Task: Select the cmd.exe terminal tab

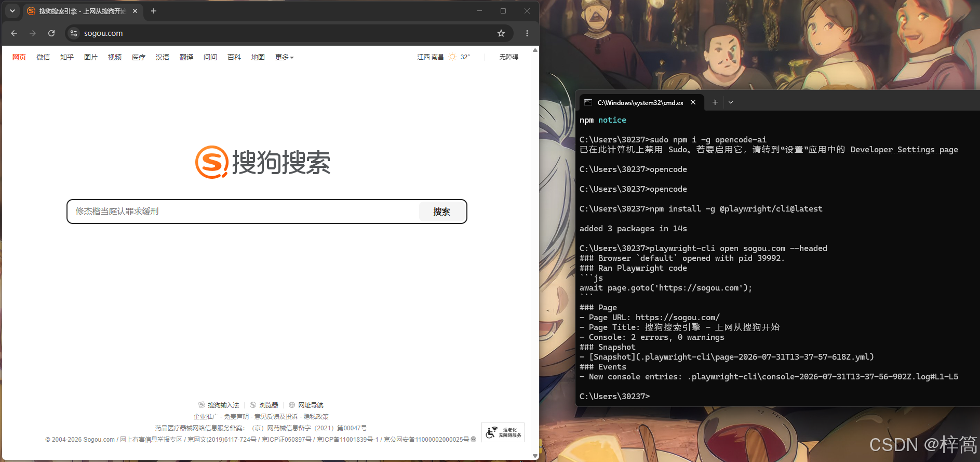Action: click(x=641, y=102)
